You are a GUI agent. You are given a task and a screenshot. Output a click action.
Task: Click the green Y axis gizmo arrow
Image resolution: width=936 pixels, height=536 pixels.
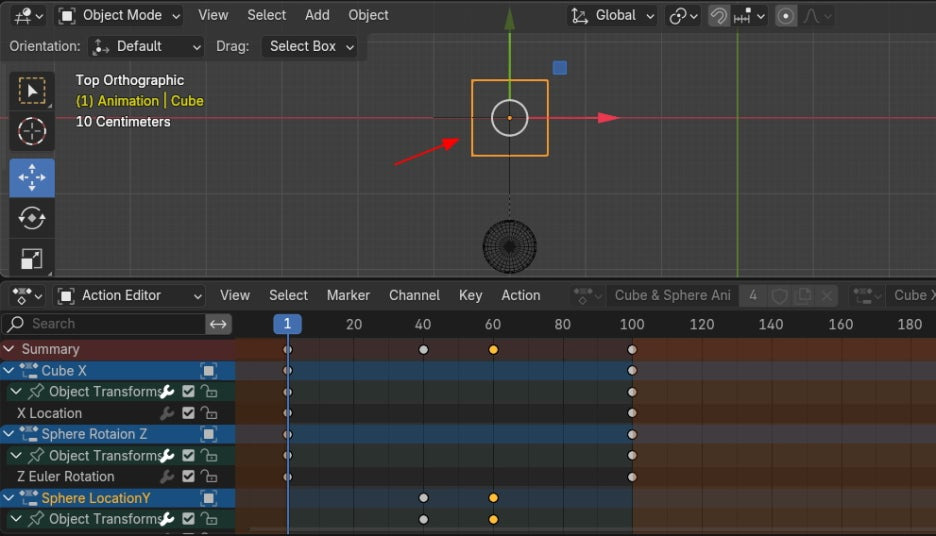(509, 20)
